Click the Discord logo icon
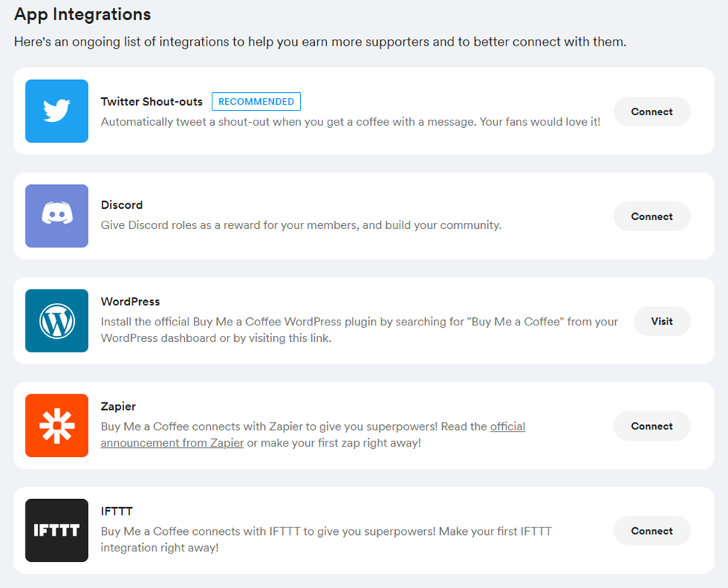The height and width of the screenshot is (588, 728). click(57, 216)
